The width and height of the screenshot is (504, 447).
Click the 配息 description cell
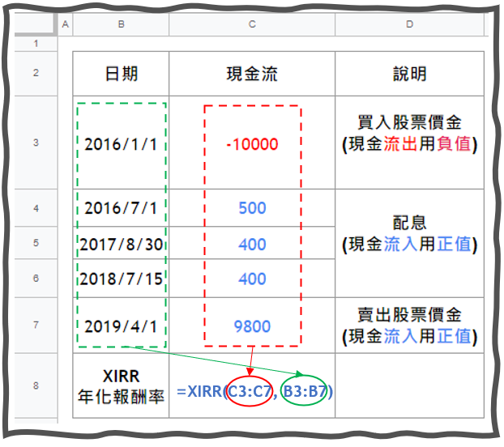(409, 243)
